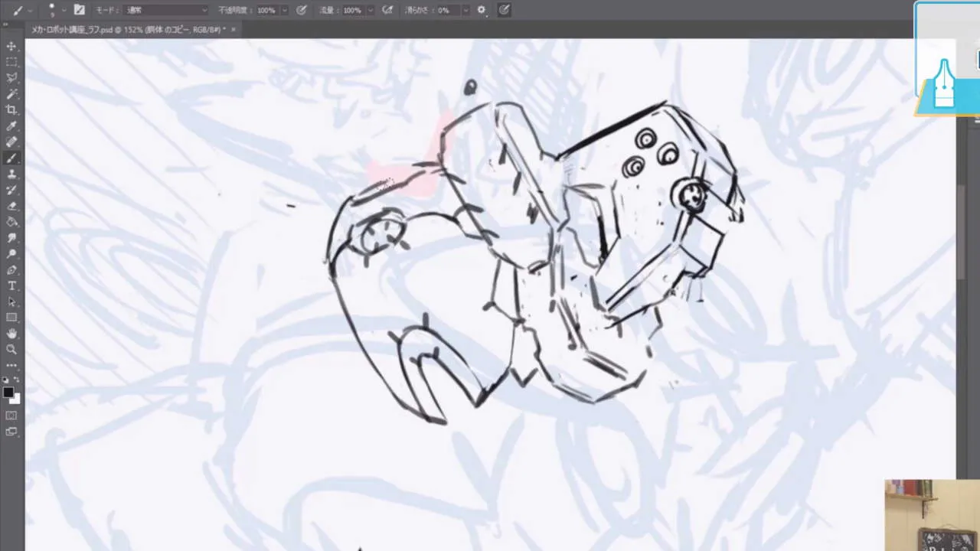Open the smoothing options gear menu

click(481, 10)
